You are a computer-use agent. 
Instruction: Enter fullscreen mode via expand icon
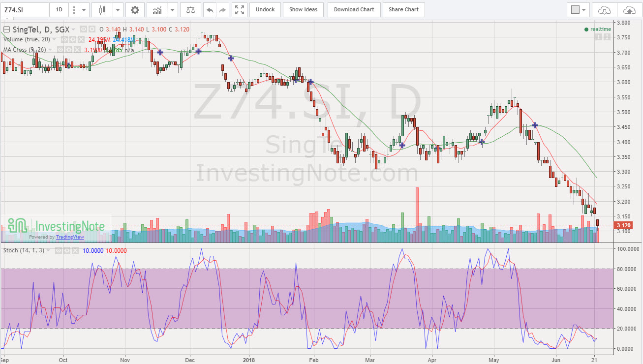(x=239, y=9)
